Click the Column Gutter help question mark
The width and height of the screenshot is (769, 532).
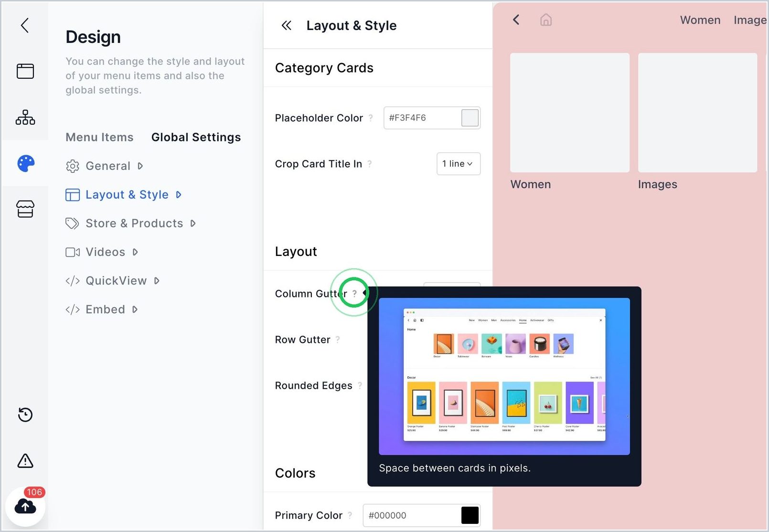(354, 293)
